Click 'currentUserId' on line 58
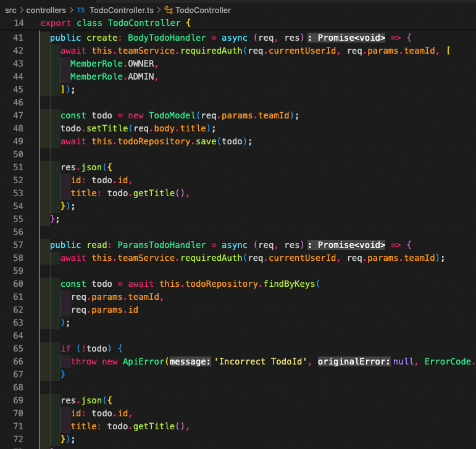Screen dimensions: 476x449 302,258
